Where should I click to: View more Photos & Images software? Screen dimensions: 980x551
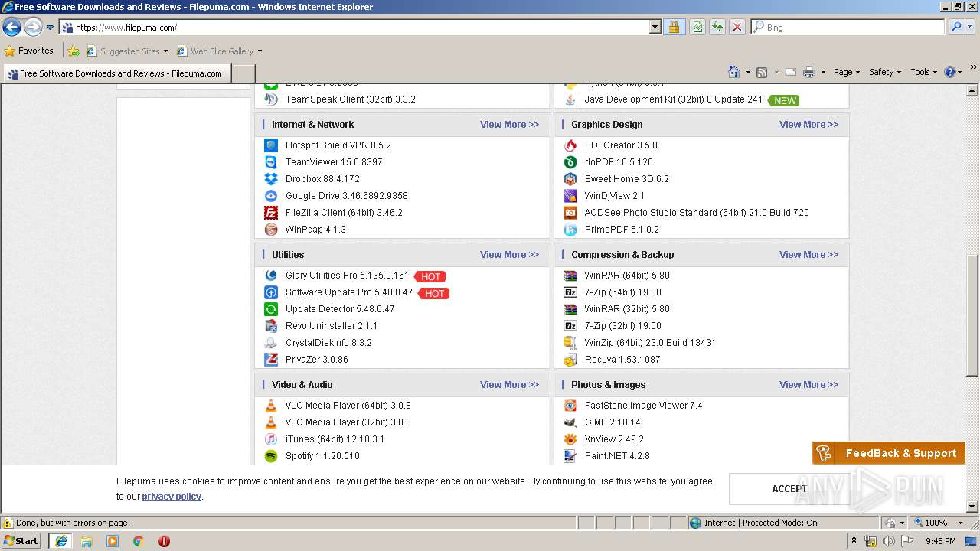tap(808, 385)
